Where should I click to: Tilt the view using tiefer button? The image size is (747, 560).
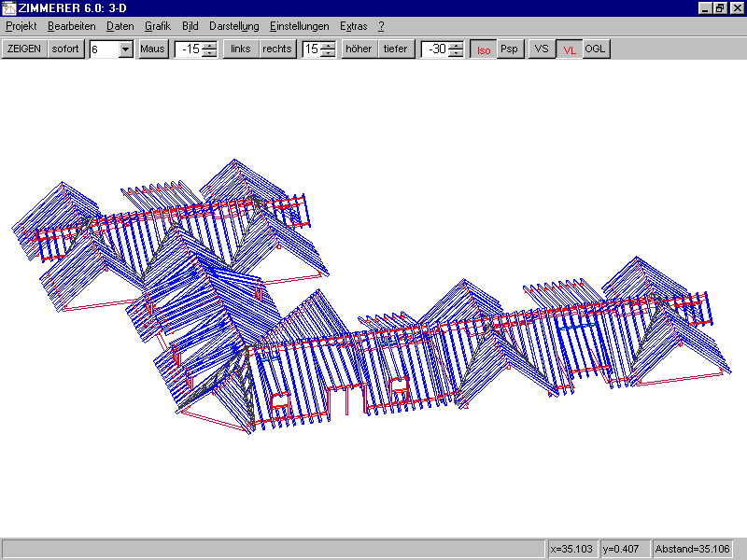396,49
